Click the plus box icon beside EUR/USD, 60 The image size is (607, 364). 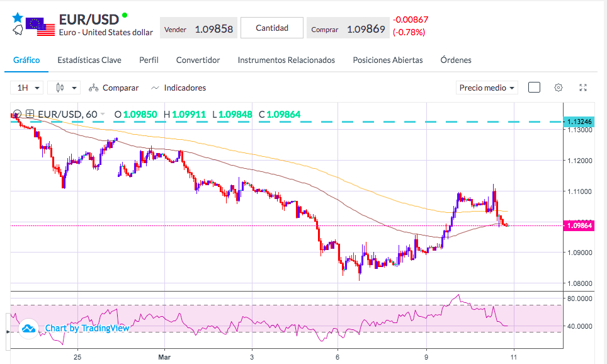(x=30, y=114)
